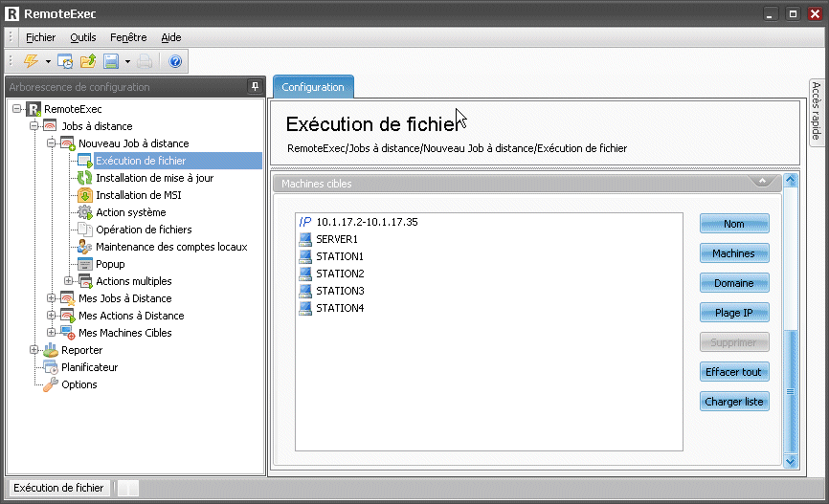Select Exécution de fichier in the tree
This screenshot has width=829, height=504.
[x=141, y=161]
